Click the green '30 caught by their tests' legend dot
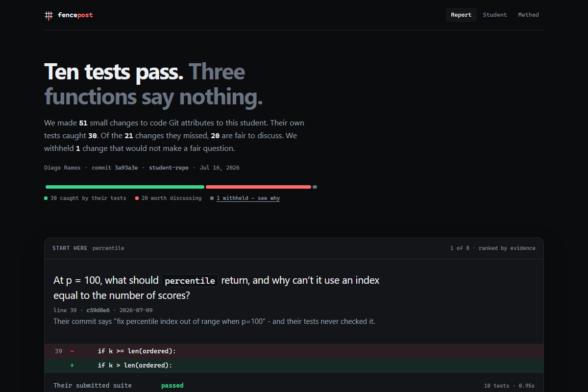The height and width of the screenshot is (392, 588). pos(46,198)
